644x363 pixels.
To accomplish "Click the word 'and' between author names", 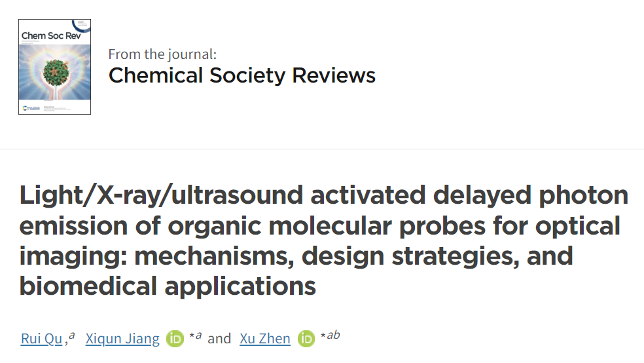I will click(x=219, y=339).
